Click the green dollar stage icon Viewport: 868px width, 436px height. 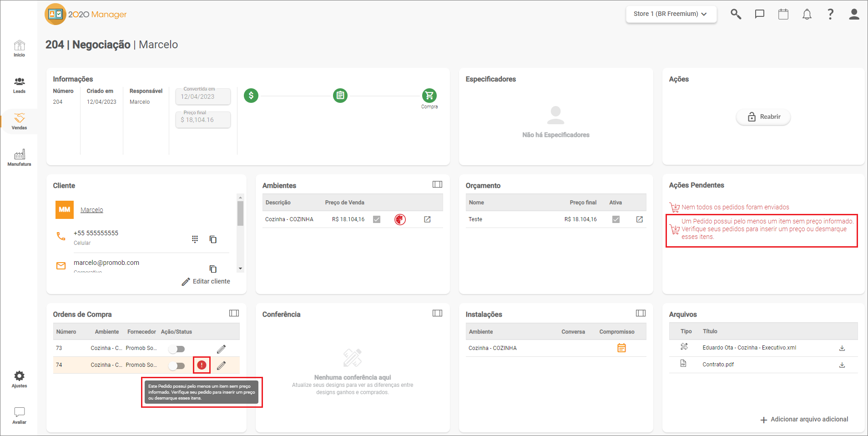tap(251, 96)
